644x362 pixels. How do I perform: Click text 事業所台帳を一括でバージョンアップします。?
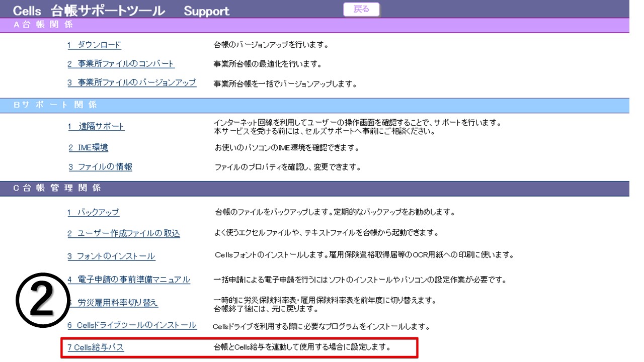coord(285,84)
